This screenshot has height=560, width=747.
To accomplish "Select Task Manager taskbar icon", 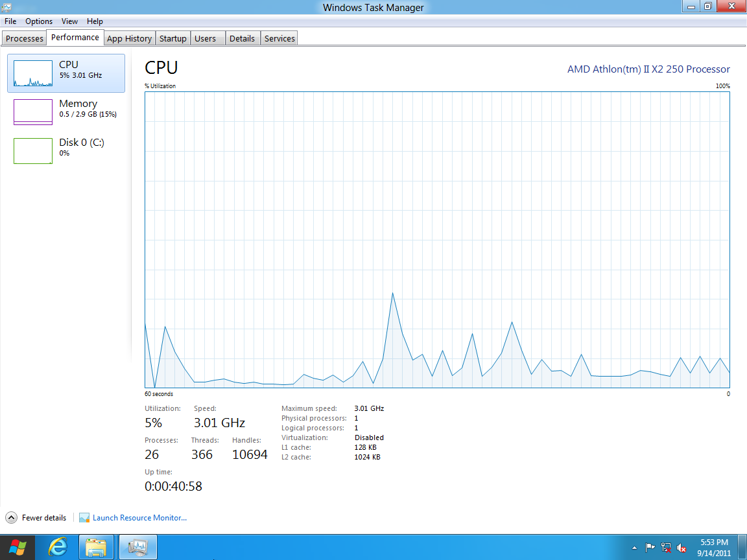I will [x=137, y=548].
